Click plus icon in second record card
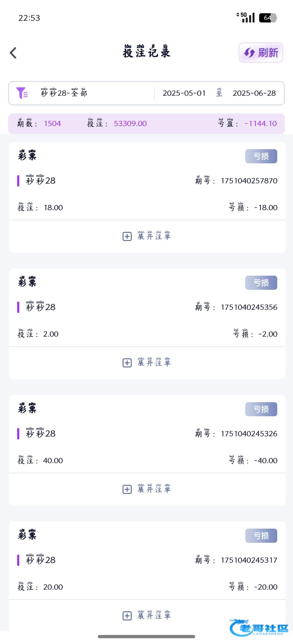Screen dimensions: 293x644 tap(127, 363)
